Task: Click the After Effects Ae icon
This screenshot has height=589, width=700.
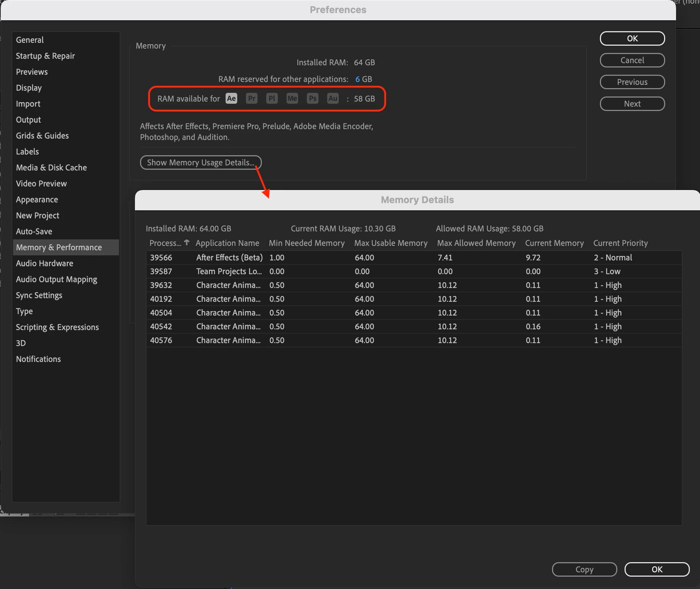Action: tap(231, 98)
